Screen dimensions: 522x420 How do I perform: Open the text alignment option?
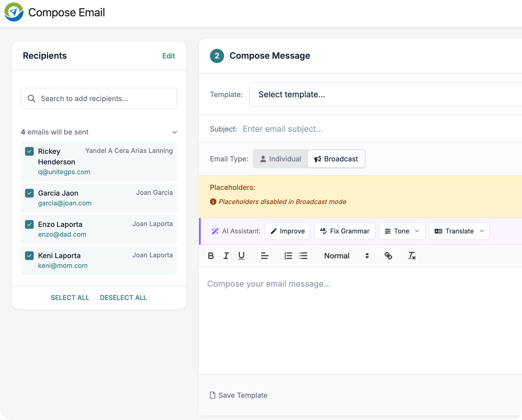265,256
